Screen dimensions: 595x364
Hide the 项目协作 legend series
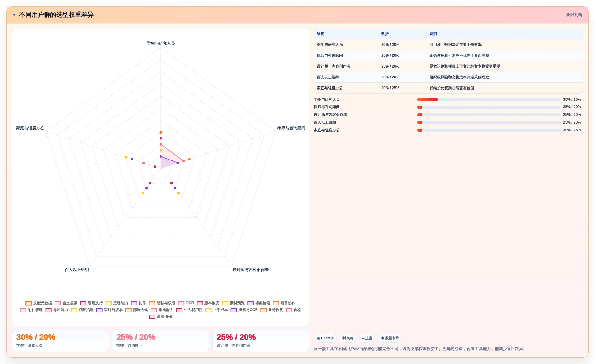coord(284,303)
